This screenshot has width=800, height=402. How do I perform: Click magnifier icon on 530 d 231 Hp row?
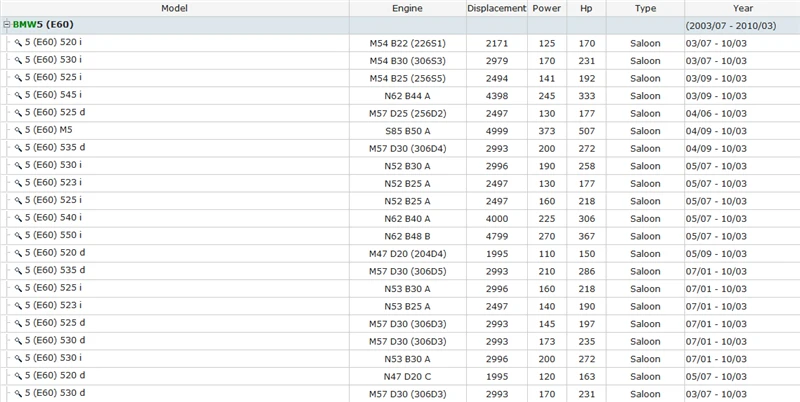(18, 394)
